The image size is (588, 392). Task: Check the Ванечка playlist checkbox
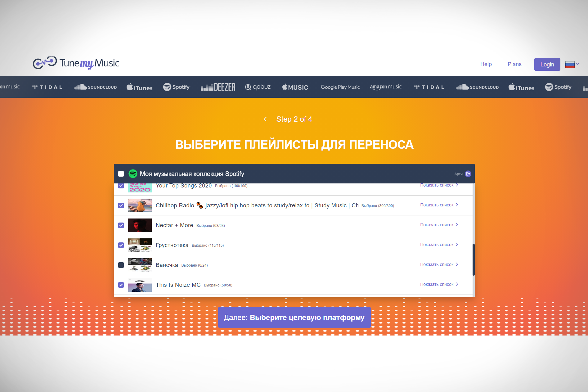point(121,265)
